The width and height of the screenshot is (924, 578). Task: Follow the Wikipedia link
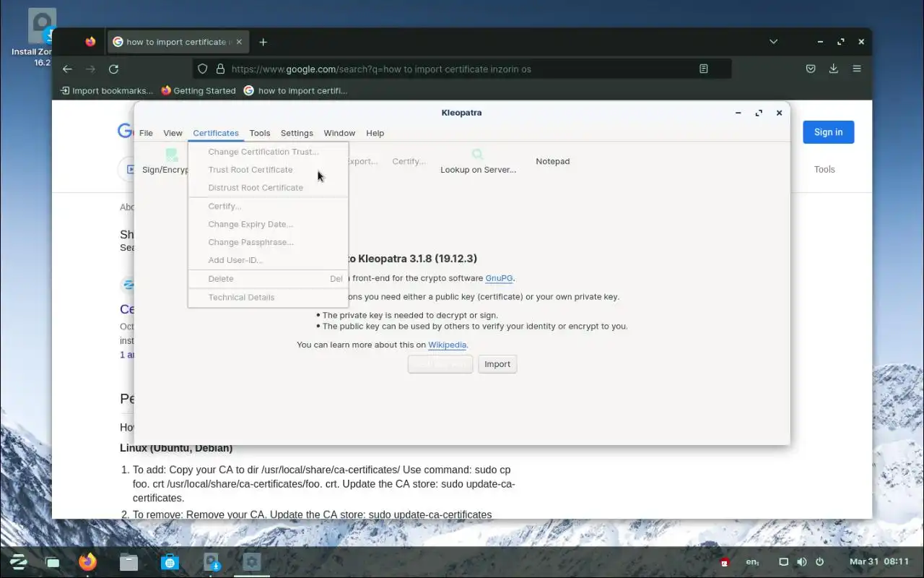447,345
